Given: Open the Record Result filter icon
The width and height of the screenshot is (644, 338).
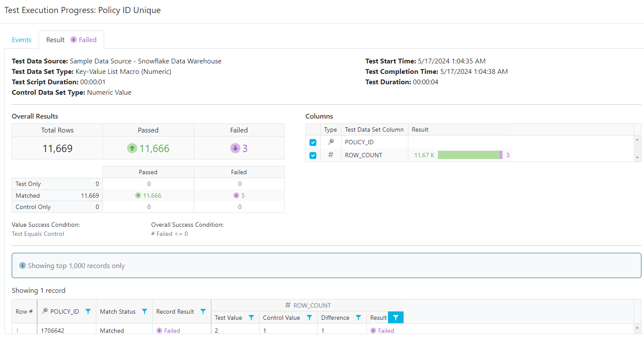Looking at the screenshot, I should [x=203, y=311].
